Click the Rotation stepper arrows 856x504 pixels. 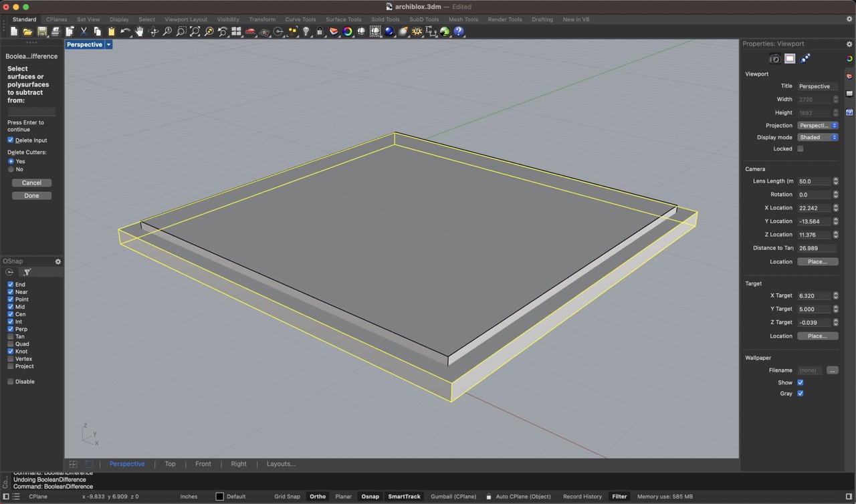click(x=835, y=195)
